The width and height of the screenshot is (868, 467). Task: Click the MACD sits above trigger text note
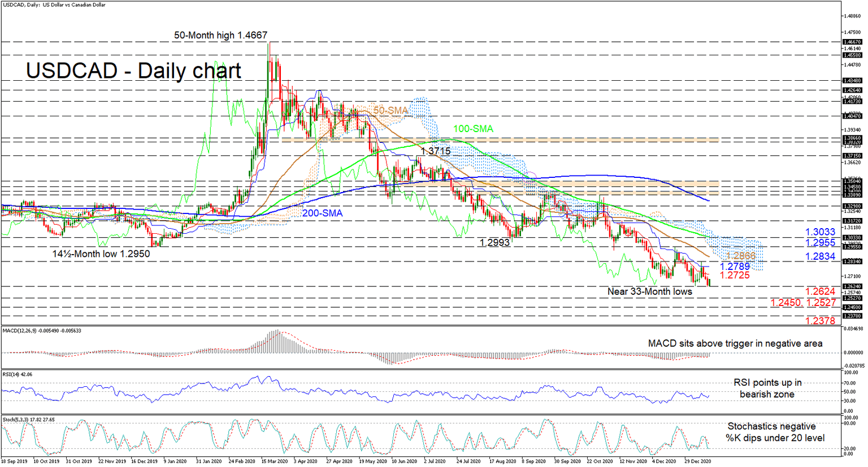735,343
